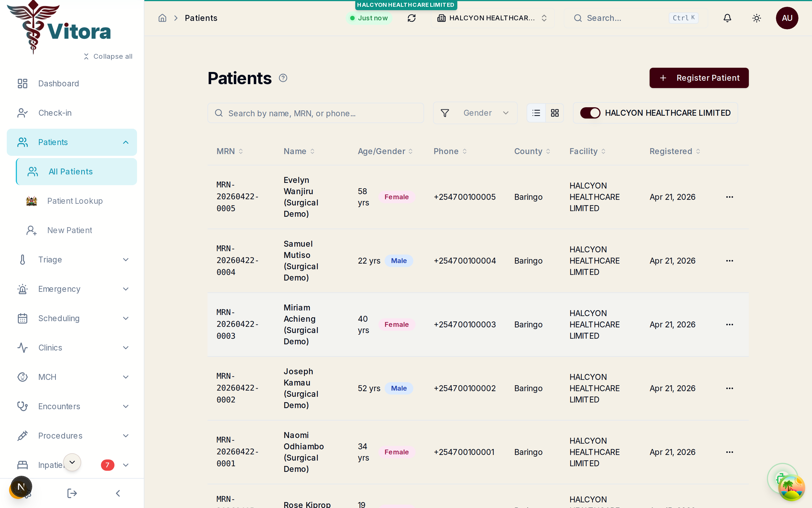Open New Patient submenu item

tap(76, 230)
